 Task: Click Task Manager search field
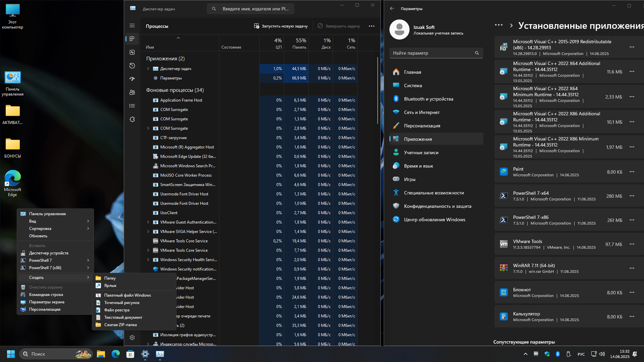[x=251, y=9]
